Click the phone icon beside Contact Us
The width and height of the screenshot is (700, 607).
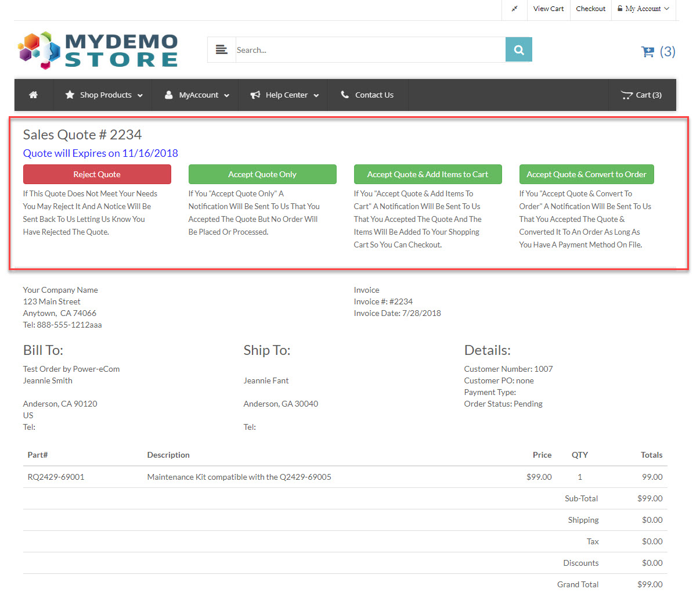pos(345,95)
